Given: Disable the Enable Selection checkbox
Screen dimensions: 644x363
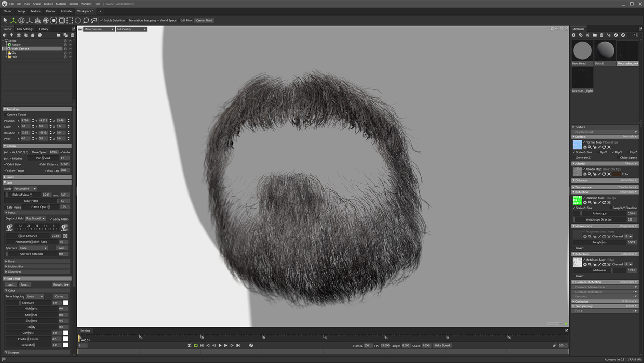Looking at the screenshot, I should pos(102,20).
